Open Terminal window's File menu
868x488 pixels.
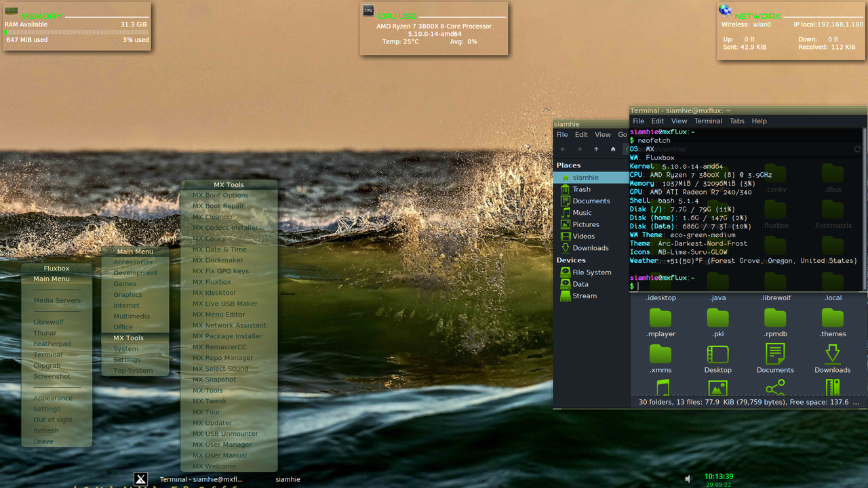[638, 121]
